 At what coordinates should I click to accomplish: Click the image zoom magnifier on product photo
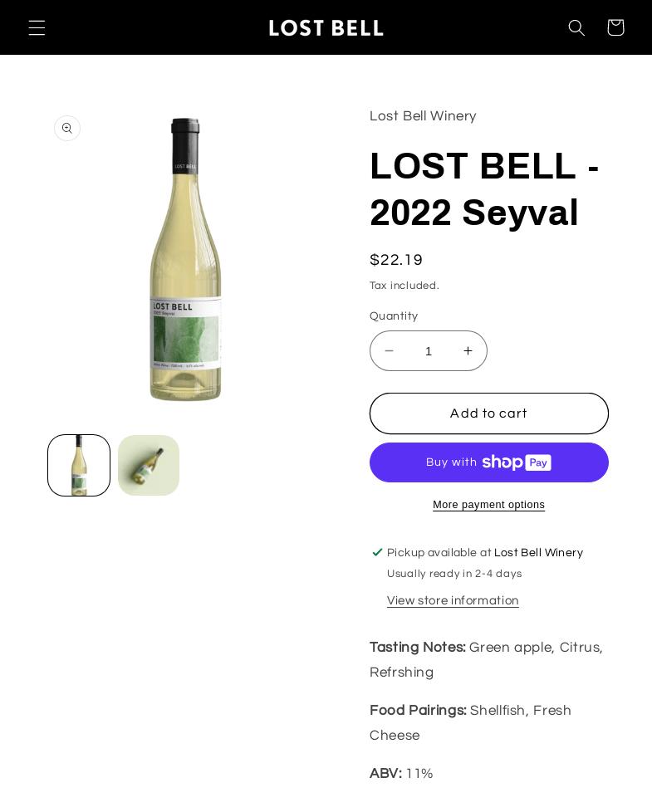[67, 128]
